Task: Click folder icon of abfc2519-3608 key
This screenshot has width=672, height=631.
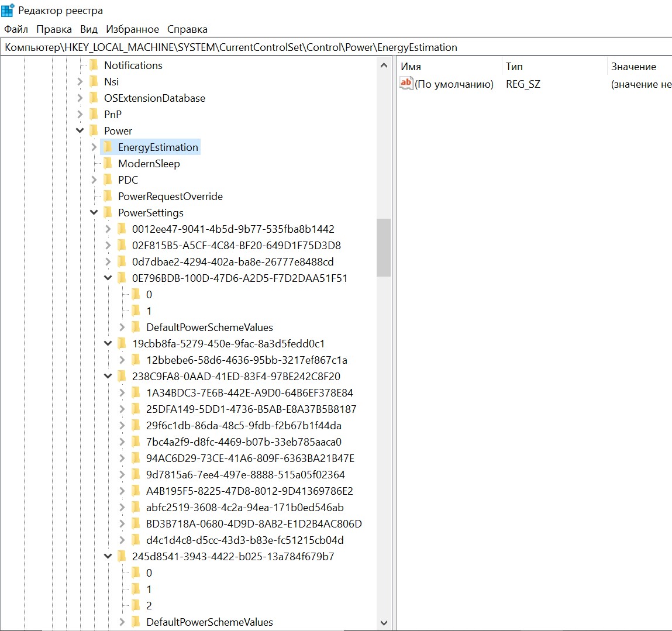Action: pos(136,507)
